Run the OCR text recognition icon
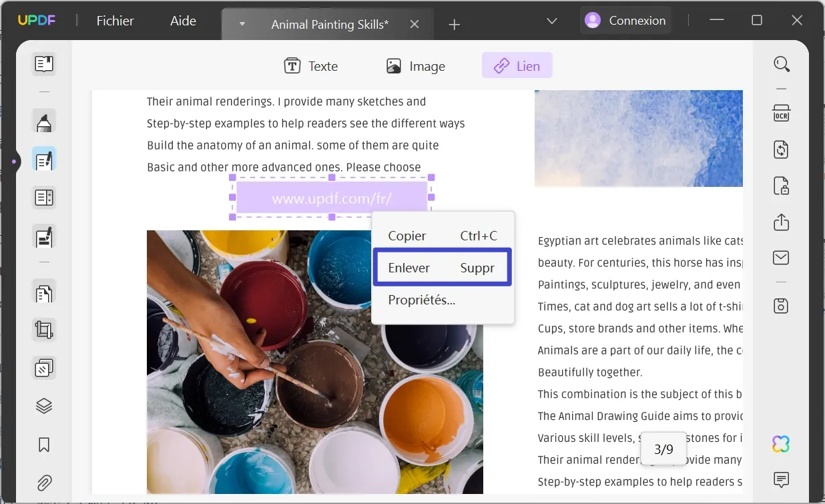This screenshot has width=825, height=504. (782, 113)
